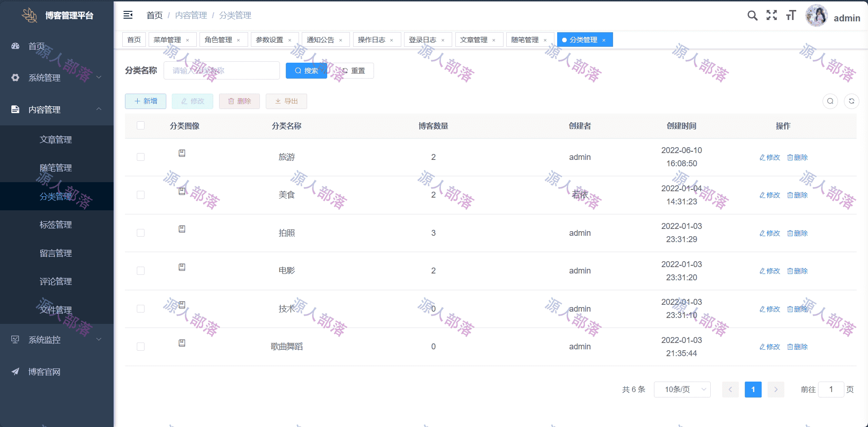This screenshot has width=868, height=427.
Task: Click the dashboard icon beside 首页
Action: (x=15, y=46)
